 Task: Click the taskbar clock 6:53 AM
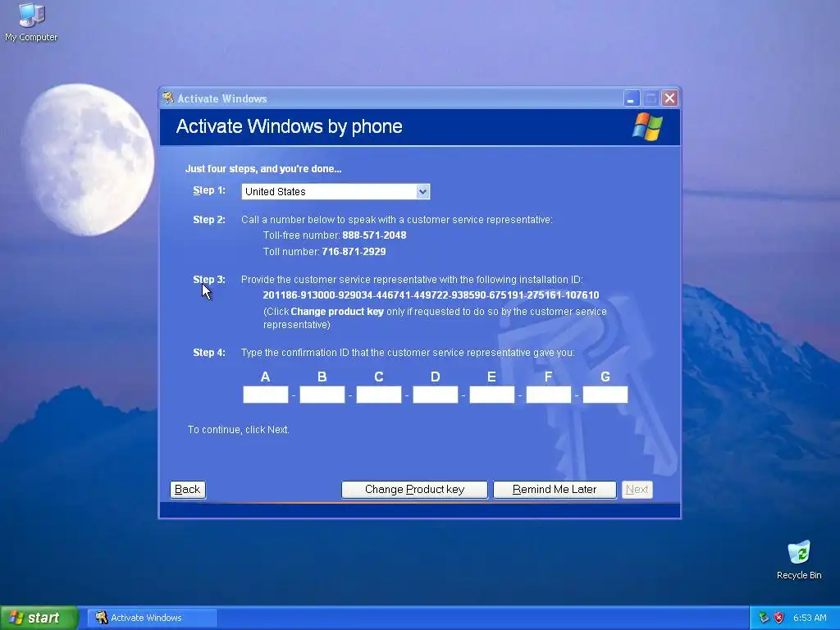810,618
